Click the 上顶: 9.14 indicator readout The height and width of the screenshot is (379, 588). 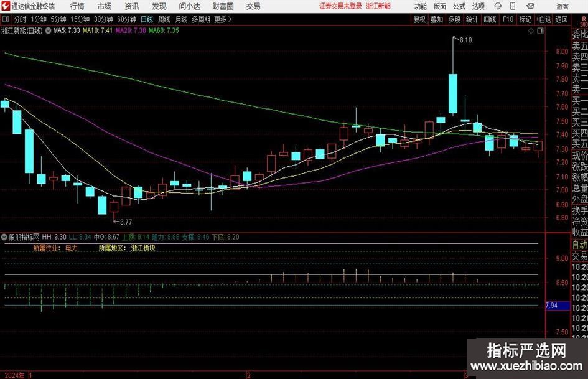136,237
